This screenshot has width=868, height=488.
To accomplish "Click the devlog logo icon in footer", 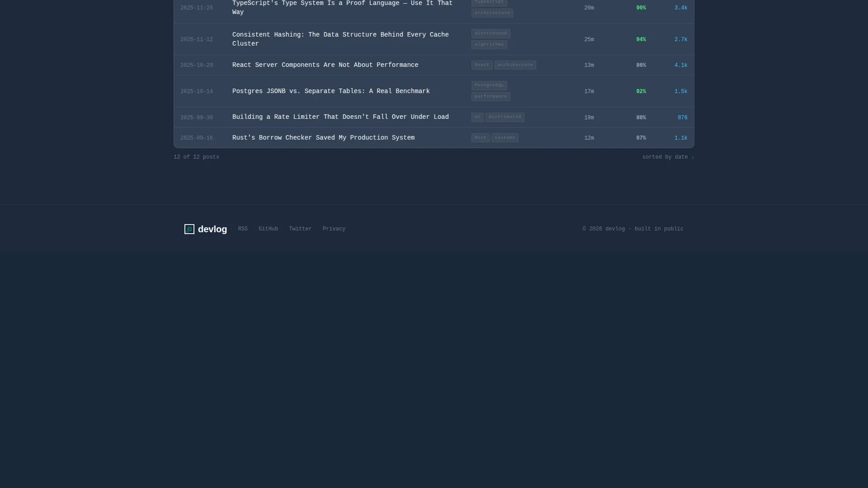I will 189,229.
